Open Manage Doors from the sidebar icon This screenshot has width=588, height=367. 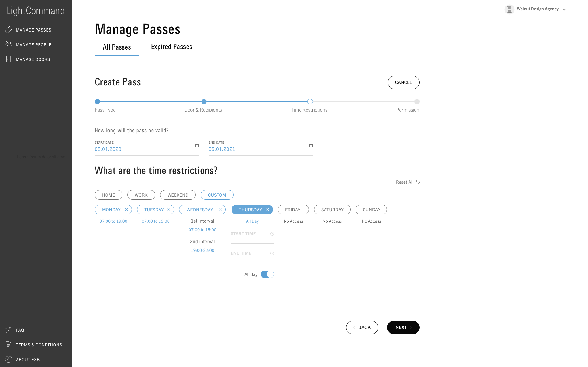(9, 59)
